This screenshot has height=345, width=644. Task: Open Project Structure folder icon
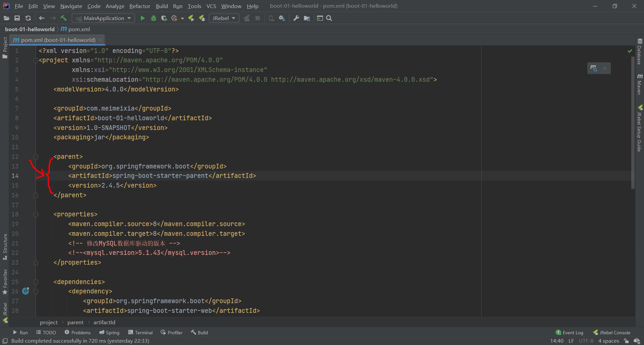coord(307,18)
